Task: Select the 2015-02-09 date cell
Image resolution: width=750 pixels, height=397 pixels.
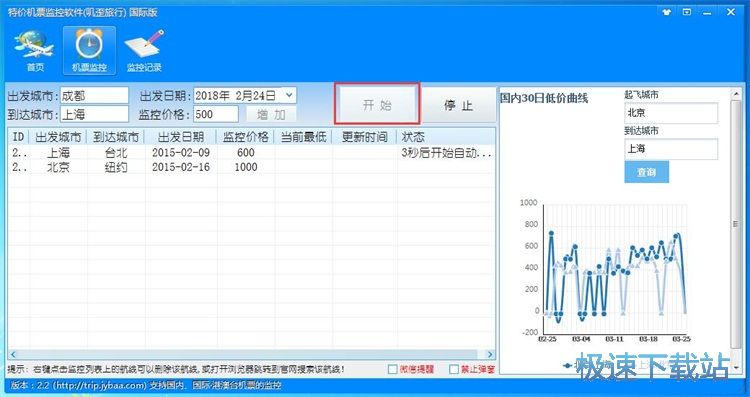Action: [x=181, y=153]
